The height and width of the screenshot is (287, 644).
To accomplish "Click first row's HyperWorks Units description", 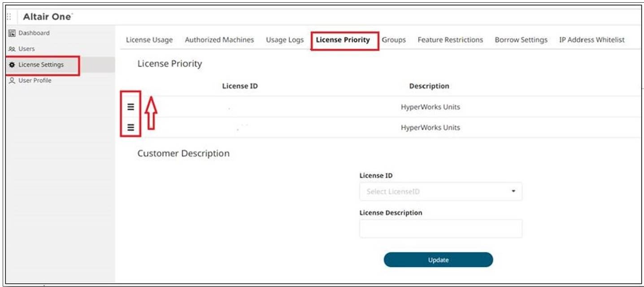I will 431,107.
